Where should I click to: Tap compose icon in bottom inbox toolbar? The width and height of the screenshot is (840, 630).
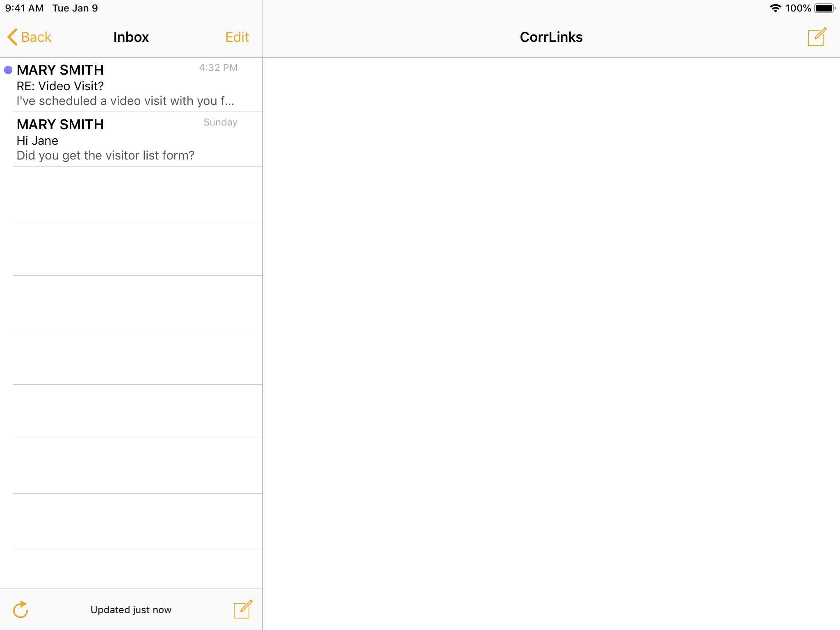point(243,609)
